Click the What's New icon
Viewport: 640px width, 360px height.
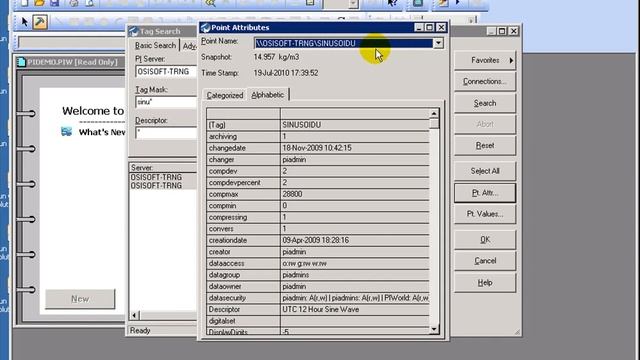[x=67, y=131]
